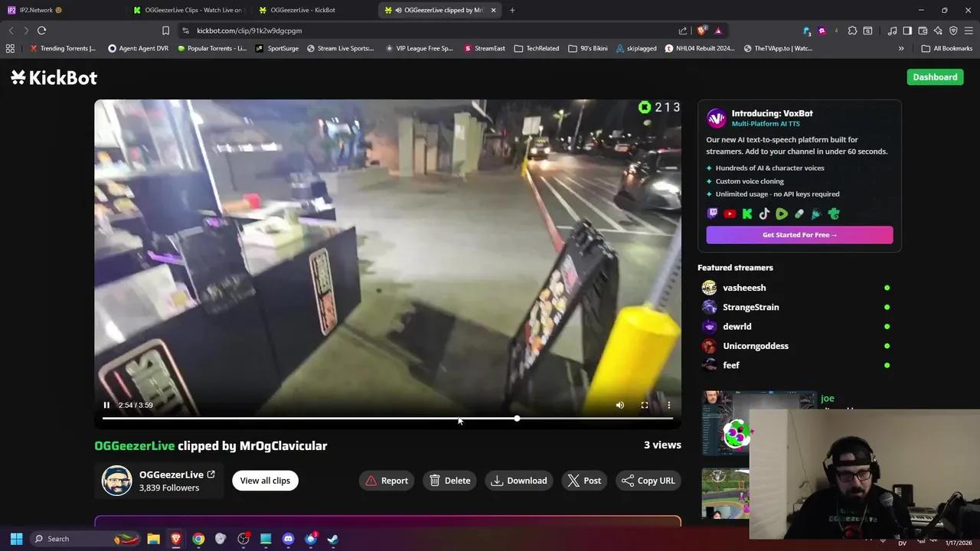Open Google Chrome from taskbar
The image size is (980, 551).
click(x=198, y=539)
